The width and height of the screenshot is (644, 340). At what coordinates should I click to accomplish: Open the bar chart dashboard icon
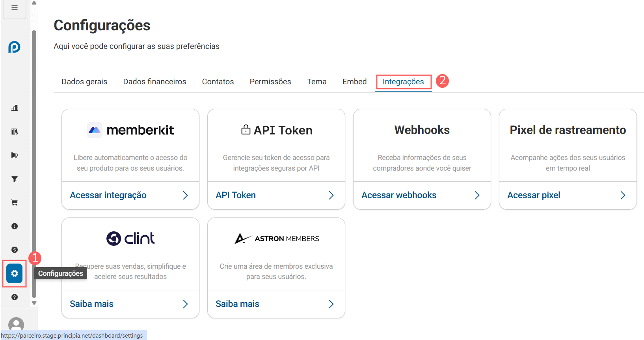pyautogui.click(x=15, y=108)
